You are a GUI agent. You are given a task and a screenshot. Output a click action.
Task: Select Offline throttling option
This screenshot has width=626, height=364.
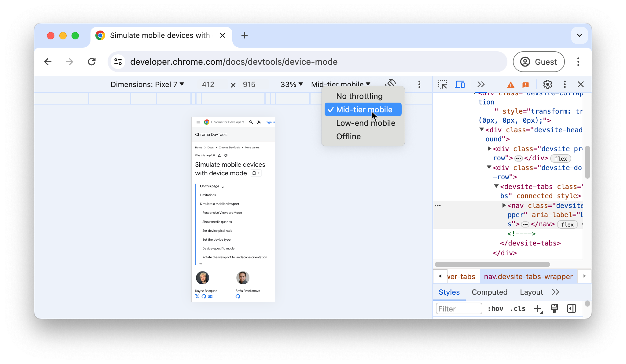tap(348, 136)
